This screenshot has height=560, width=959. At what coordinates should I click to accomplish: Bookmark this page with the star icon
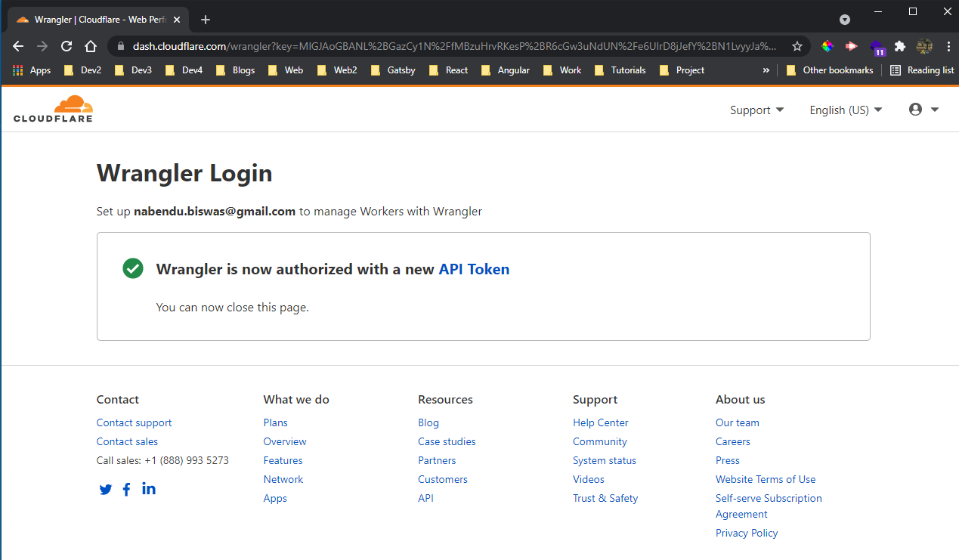click(x=797, y=46)
